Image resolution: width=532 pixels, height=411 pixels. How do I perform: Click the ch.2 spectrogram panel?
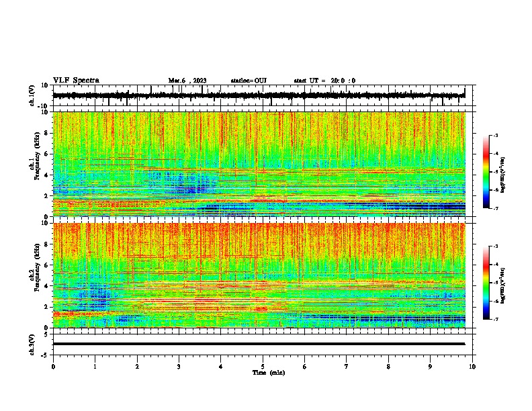pyautogui.click(x=259, y=275)
